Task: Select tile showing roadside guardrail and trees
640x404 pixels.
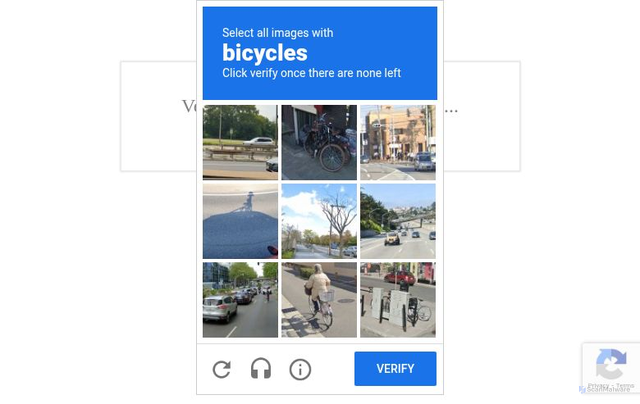Action: tap(240, 142)
